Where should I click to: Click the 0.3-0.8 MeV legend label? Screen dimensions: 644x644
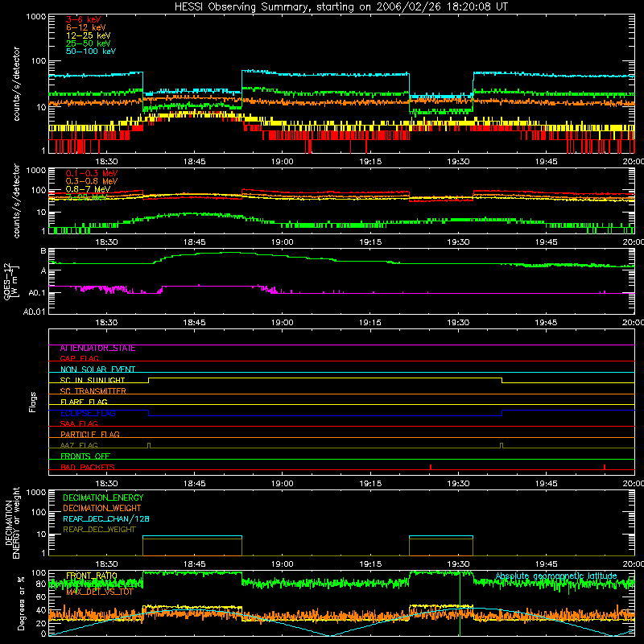pos(92,181)
